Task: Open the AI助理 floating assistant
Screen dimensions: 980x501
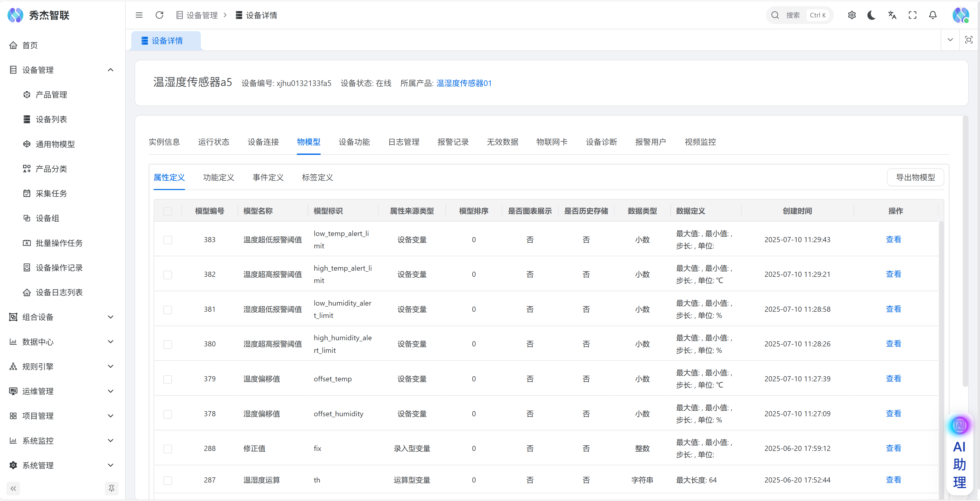Action: click(959, 456)
